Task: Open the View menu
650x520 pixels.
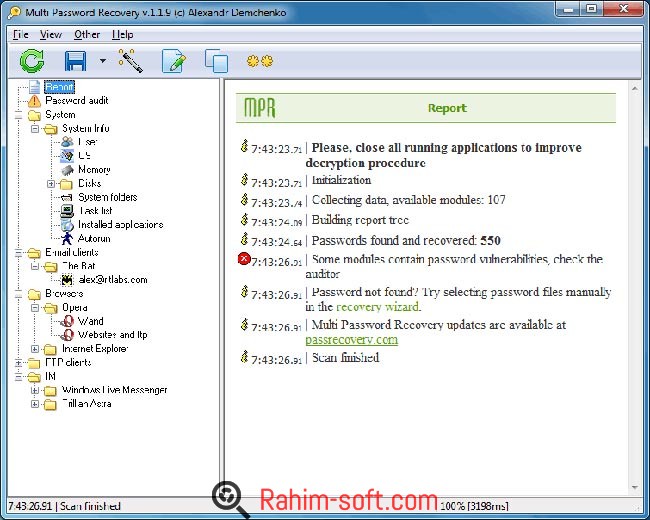Action: (51, 34)
